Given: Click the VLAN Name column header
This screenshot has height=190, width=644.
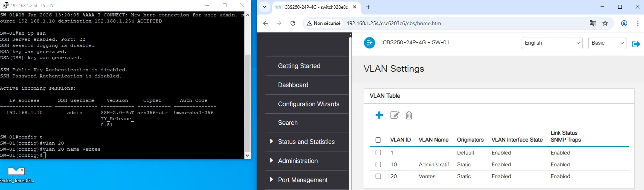Looking at the screenshot, I should click(434, 140).
